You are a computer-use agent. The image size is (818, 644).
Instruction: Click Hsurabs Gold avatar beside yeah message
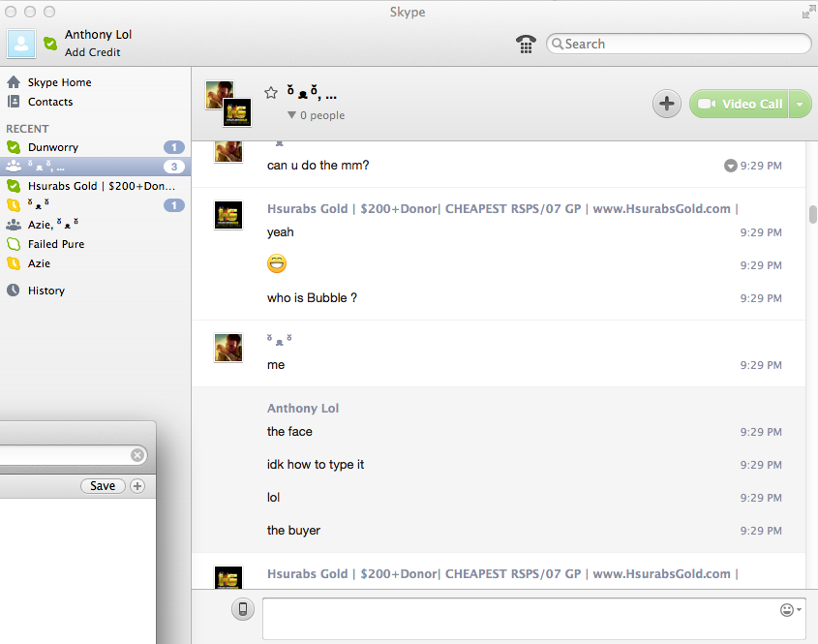[x=228, y=215]
